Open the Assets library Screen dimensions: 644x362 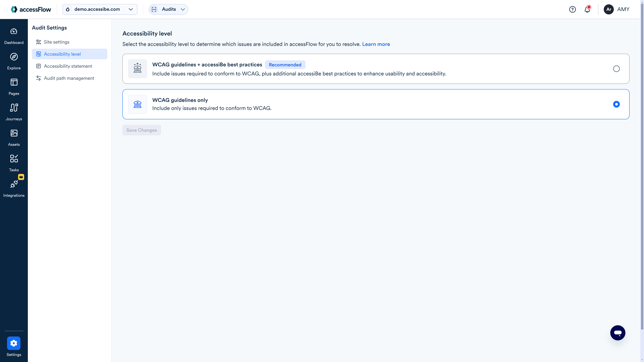(x=14, y=137)
